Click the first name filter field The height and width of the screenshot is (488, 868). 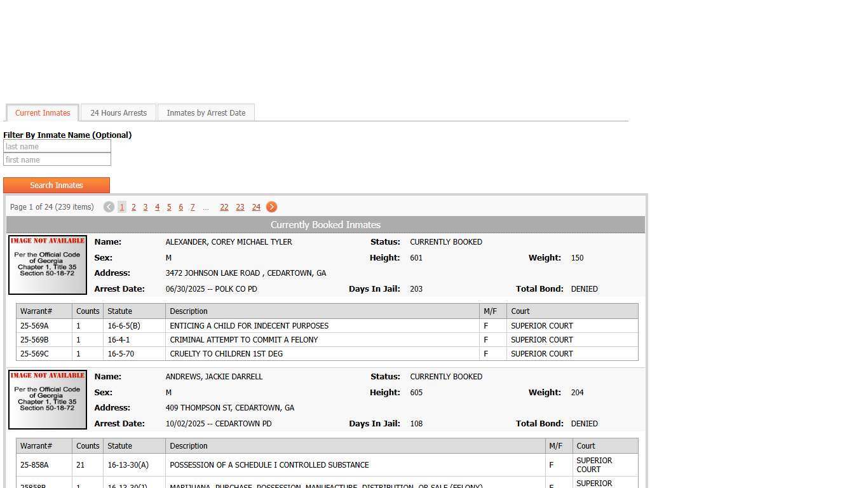(57, 159)
